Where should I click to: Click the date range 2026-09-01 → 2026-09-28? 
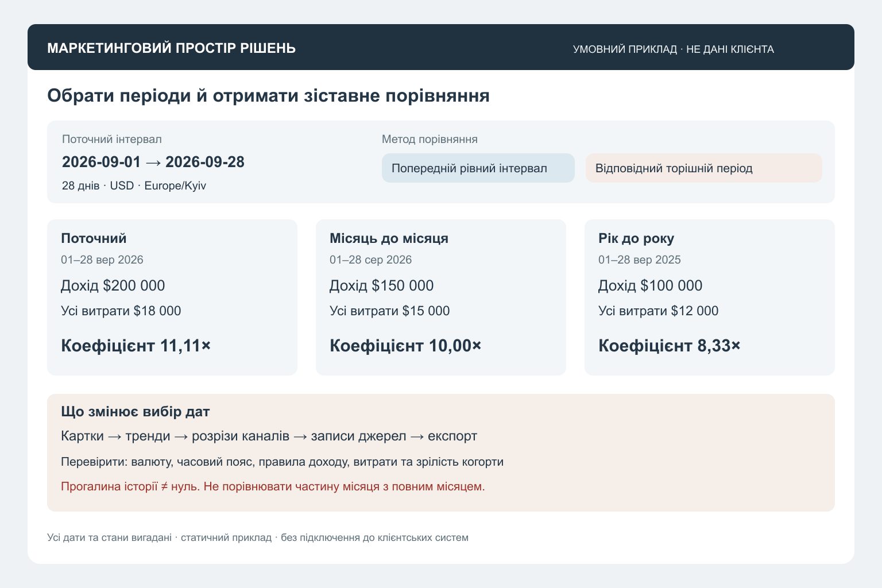[153, 162]
